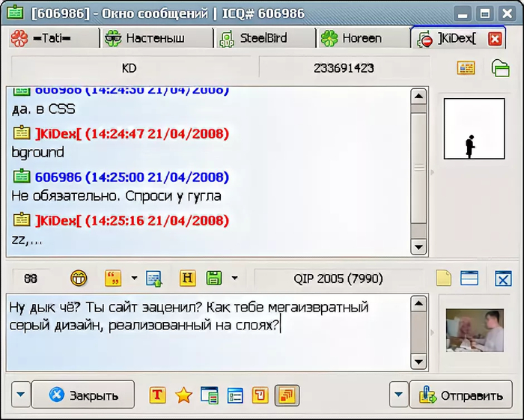Click the yellow H history icon
The image size is (524, 420).
tap(188, 279)
